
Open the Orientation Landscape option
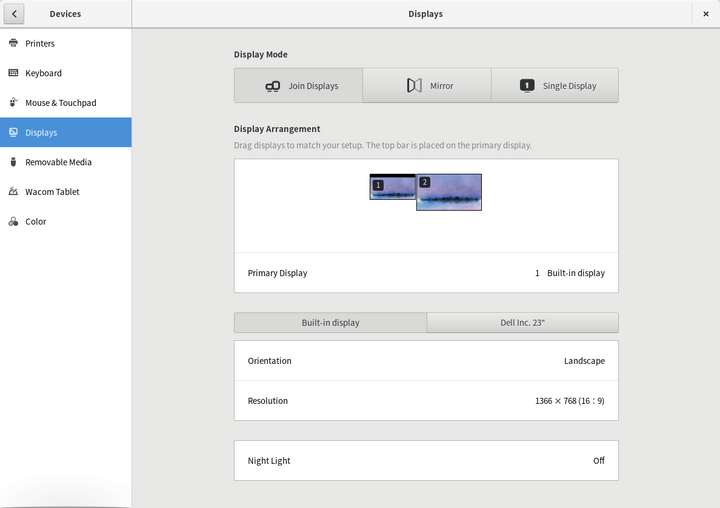[x=426, y=361]
